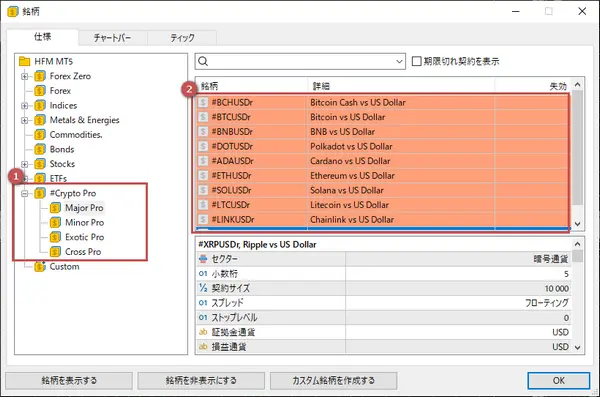Click the 小数桁 property row
The image size is (600, 397).
pyautogui.click(x=384, y=274)
